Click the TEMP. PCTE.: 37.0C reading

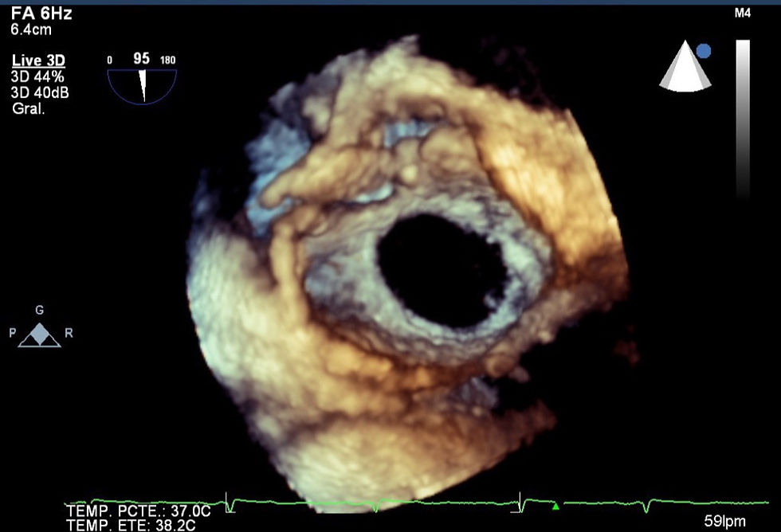pyautogui.click(x=139, y=511)
